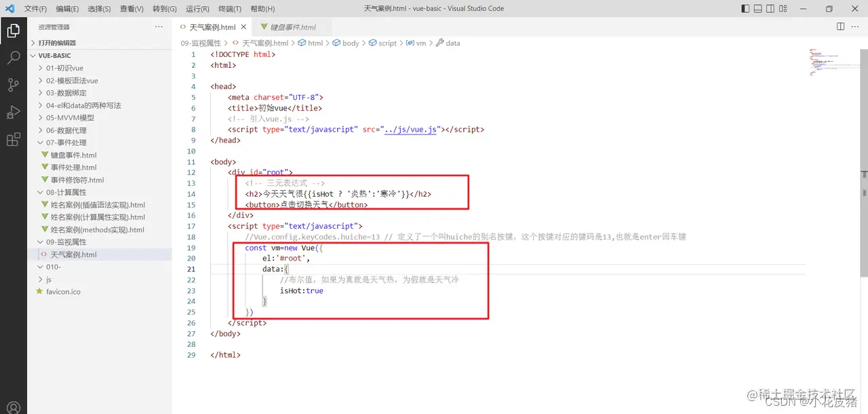Click the html breadcrumb segment
Screen dimensions: 868x414
point(311,43)
